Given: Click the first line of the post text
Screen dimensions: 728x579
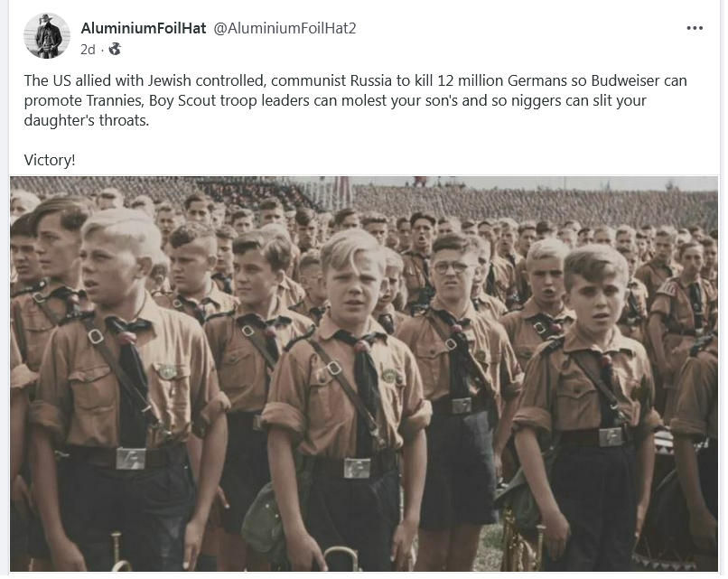Looking at the screenshot, I should [355, 80].
